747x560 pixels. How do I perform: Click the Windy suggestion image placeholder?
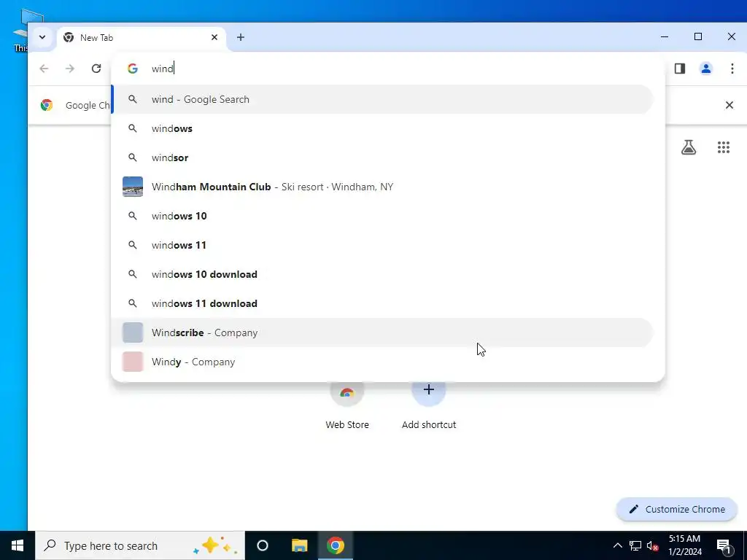click(x=133, y=362)
